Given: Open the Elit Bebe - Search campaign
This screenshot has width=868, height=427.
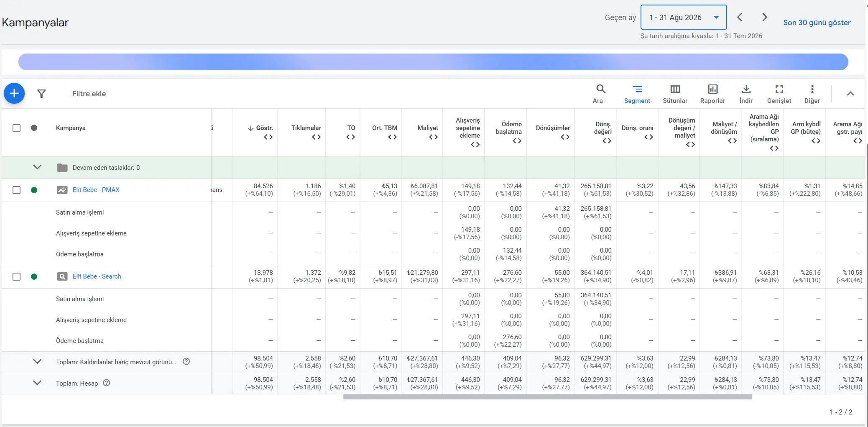Looking at the screenshot, I should coord(97,276).
